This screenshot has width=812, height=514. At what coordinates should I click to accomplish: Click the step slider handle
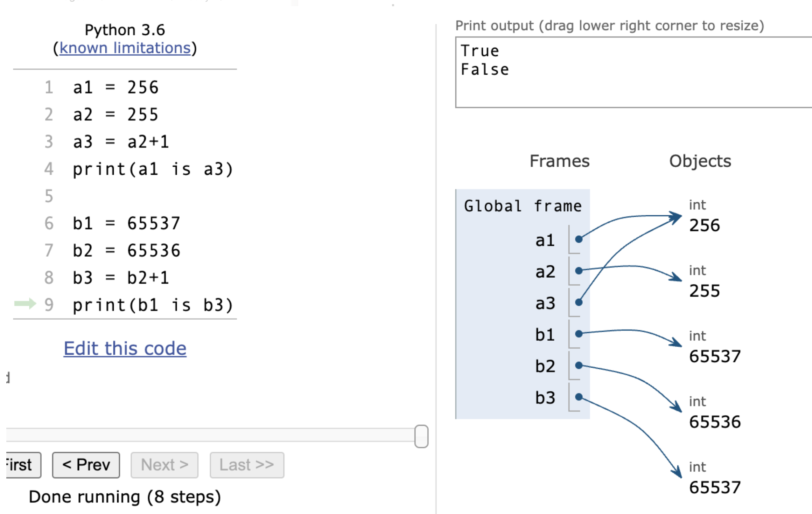[421, 436]
